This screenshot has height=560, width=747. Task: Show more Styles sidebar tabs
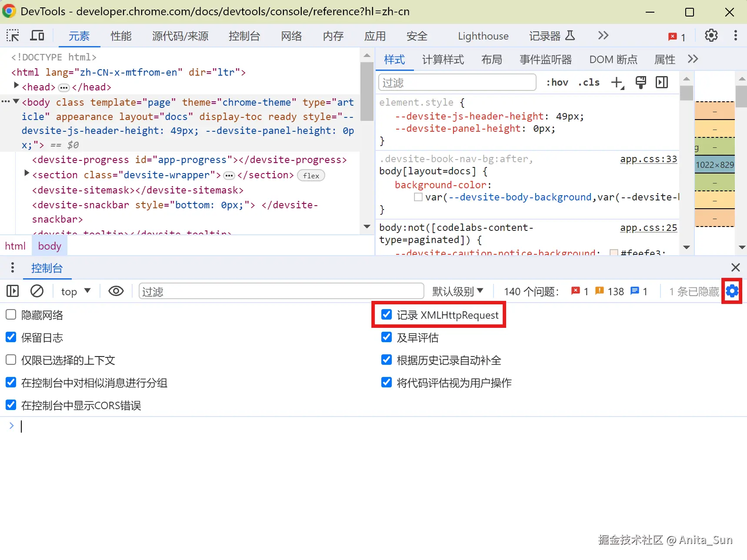[693, 59]
